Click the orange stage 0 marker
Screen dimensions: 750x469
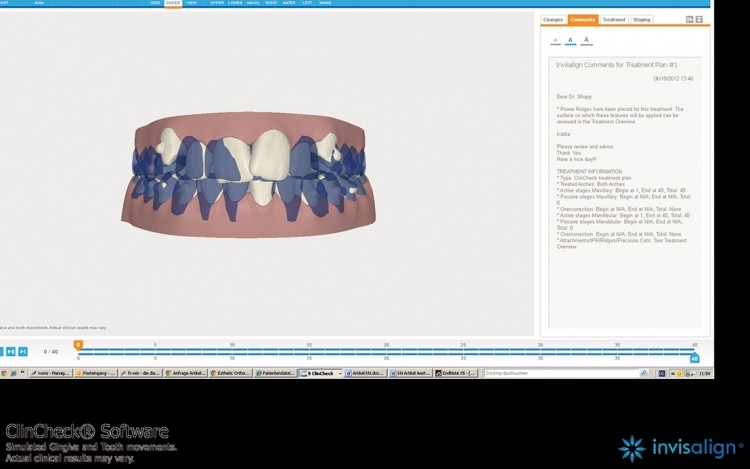pyautogui.click(x=78, y=345)
